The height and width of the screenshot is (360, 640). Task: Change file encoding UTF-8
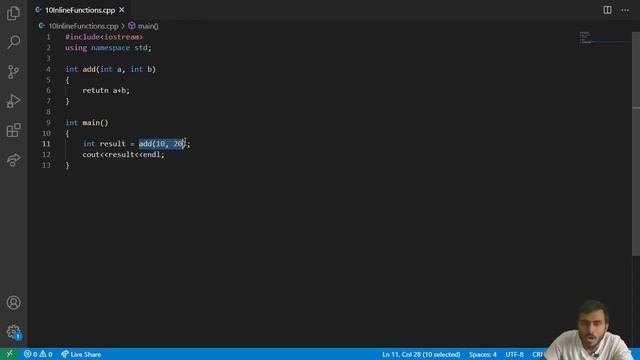pyautogui.click(x=514, y=354)
